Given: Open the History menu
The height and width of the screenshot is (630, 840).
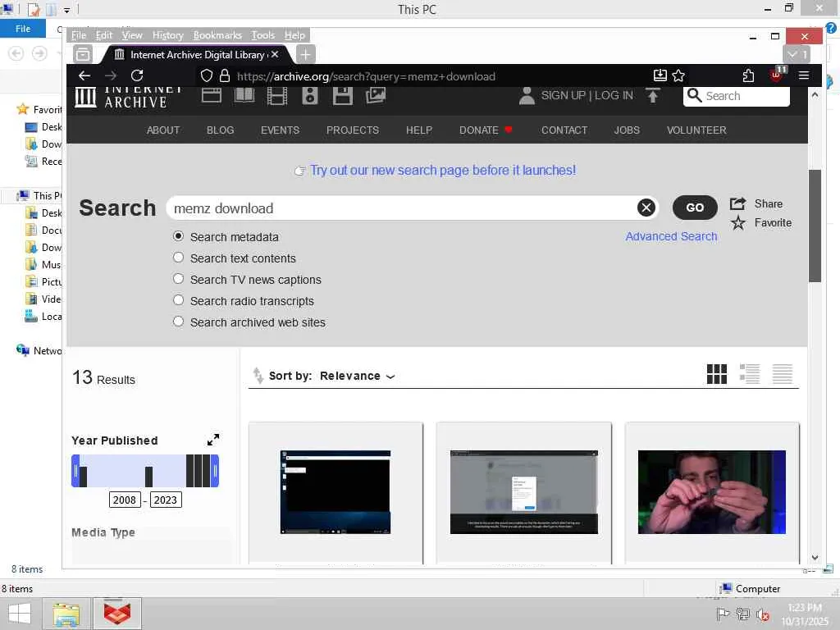Looking at the screenshot, I should pos(167,35).
